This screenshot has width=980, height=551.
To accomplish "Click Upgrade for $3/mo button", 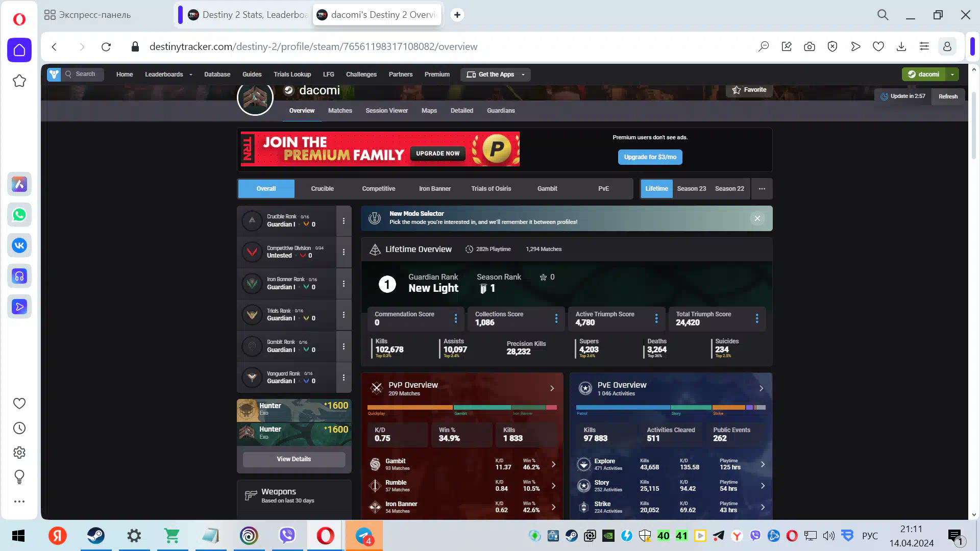I will 650,157.
